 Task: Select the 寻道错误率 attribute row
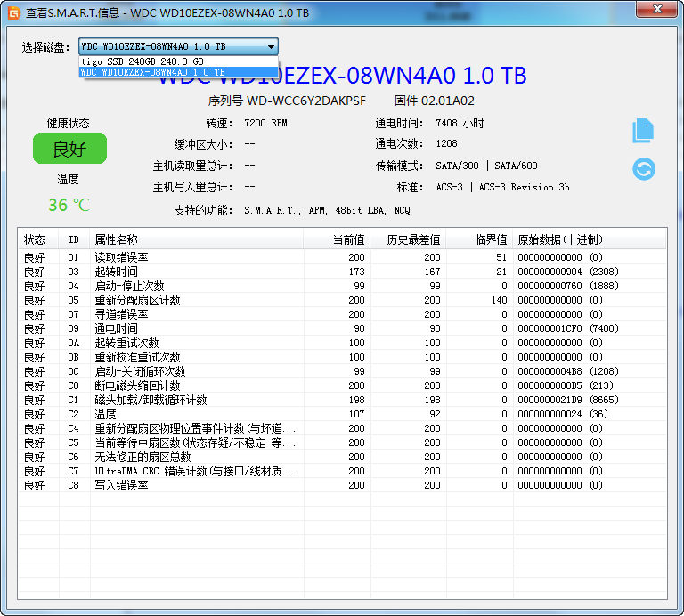(x=342, y=314)
